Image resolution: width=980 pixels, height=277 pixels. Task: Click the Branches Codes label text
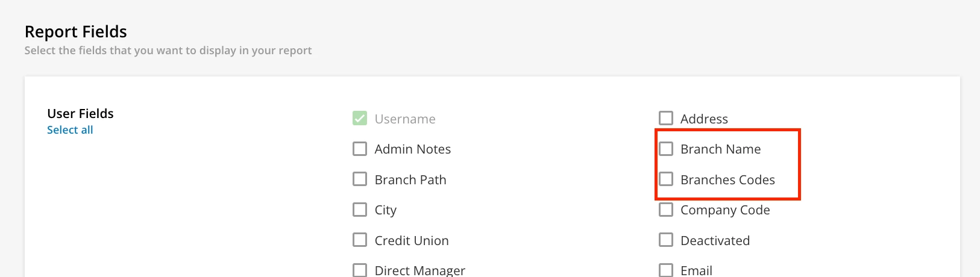727,180
